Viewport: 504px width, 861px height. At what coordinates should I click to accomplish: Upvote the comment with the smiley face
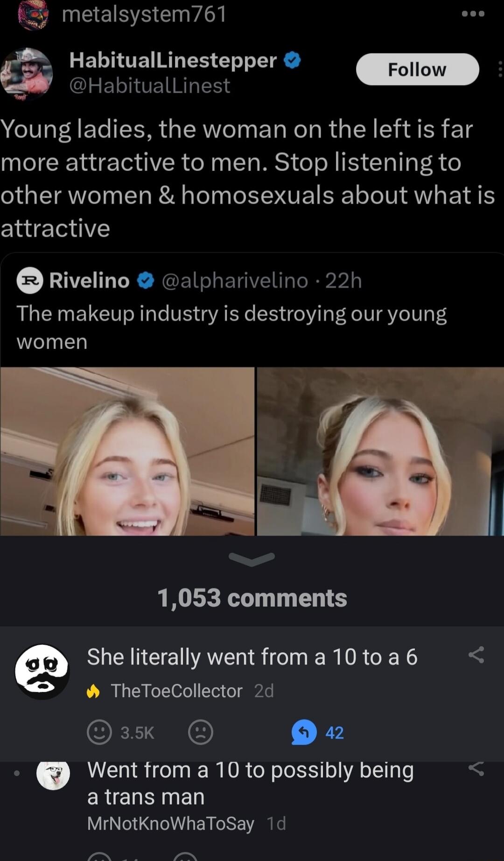(x=99, y=732)
